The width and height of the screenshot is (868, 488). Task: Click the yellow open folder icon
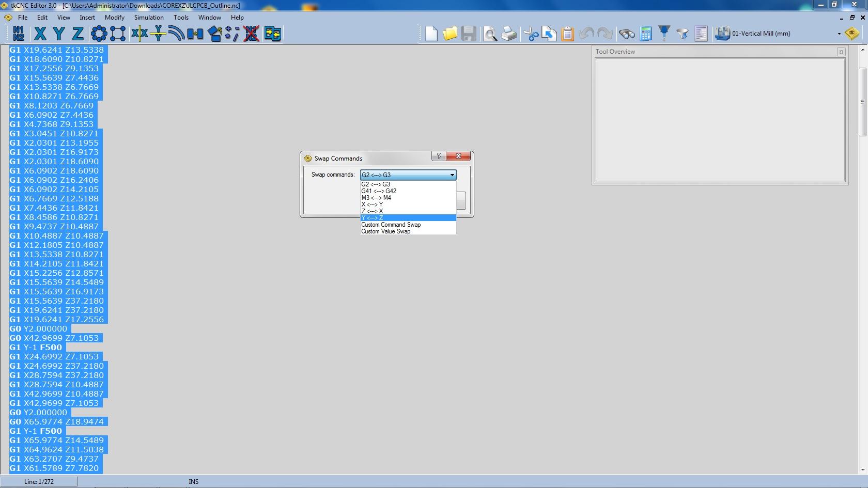450,34
